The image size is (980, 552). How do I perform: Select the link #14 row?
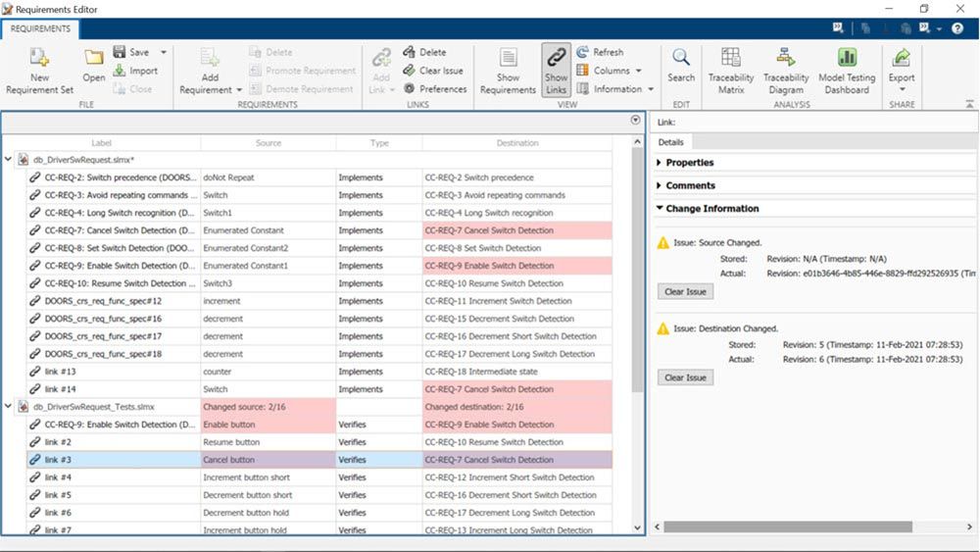(x=60, y=389)
